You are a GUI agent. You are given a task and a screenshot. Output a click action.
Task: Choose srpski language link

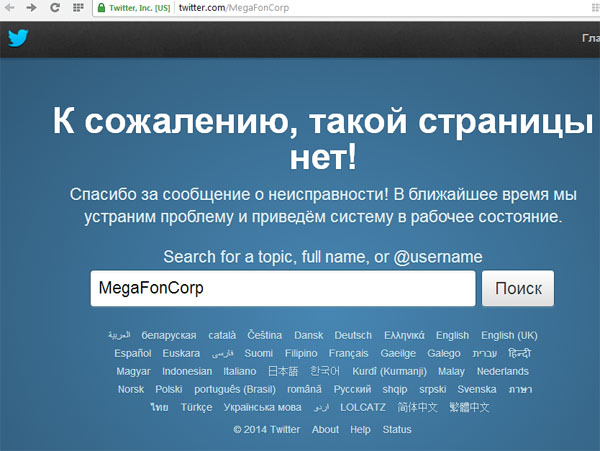pyautogui.click(x=433, y=389)
